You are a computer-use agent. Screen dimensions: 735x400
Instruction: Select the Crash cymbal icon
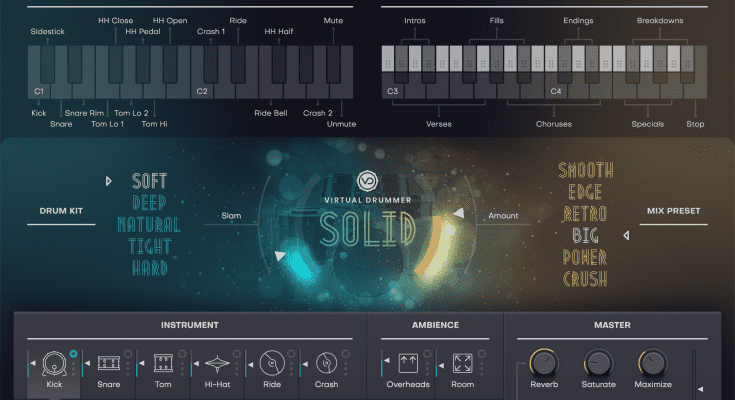(326, 363)
